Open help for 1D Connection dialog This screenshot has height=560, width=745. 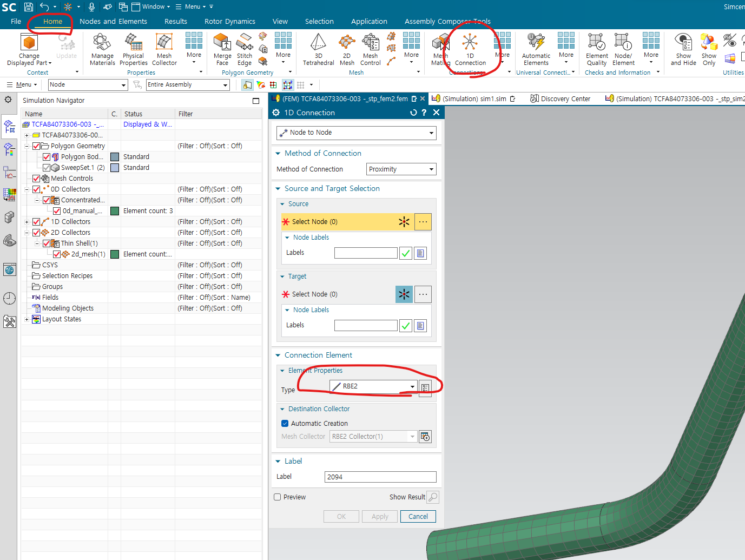[x=424, y=113]
